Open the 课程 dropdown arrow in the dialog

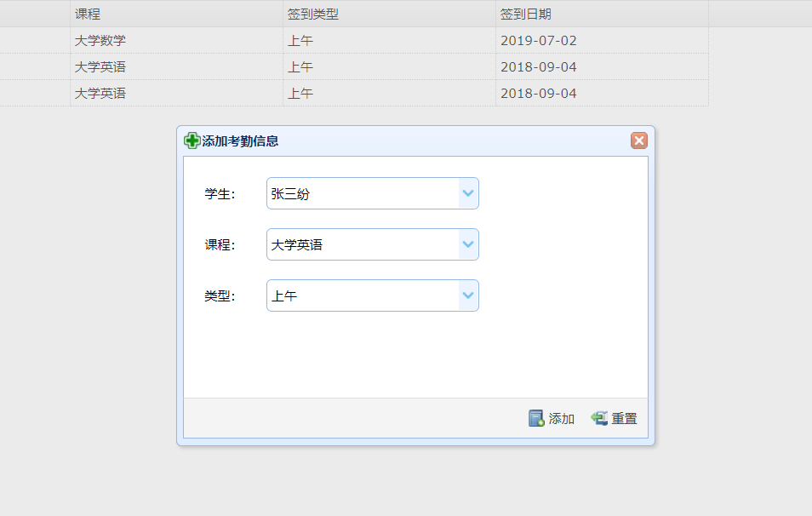point(468,244)
